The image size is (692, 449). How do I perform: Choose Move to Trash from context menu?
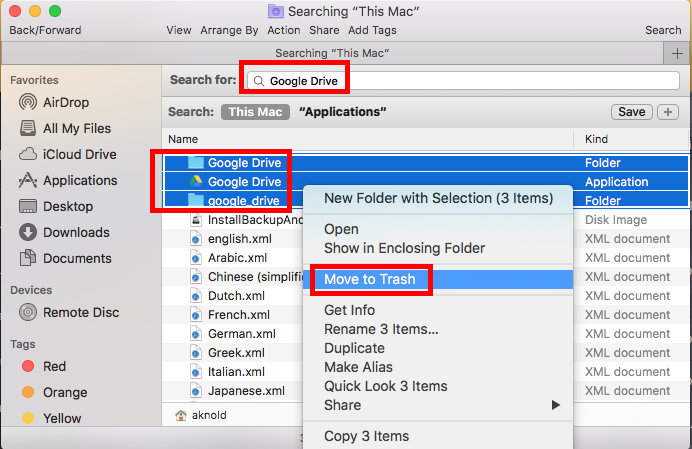tap(369, 279)
